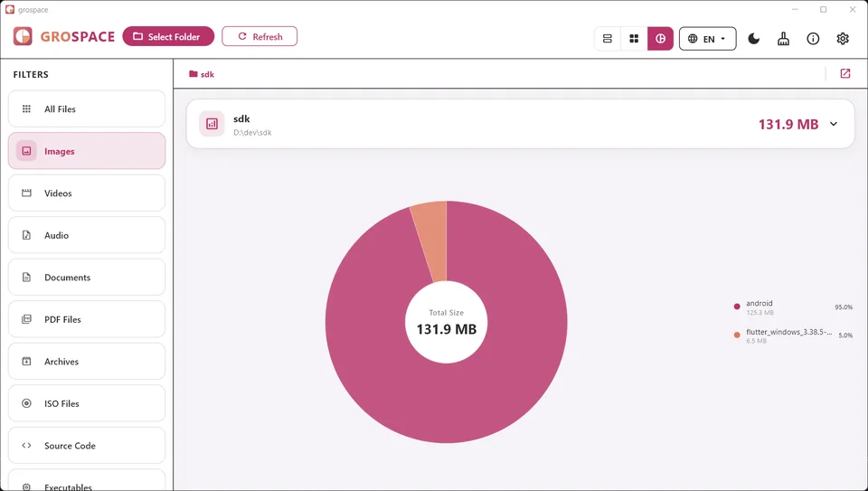Select the Images filter
868x491 pixels.
coord(87,151)
